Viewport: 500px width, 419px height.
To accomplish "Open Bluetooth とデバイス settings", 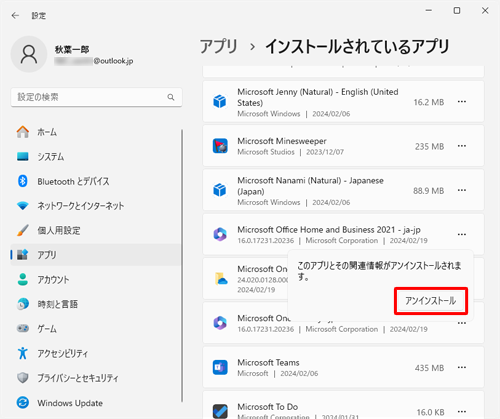I will pyautogui.click(x=96, y=181).
